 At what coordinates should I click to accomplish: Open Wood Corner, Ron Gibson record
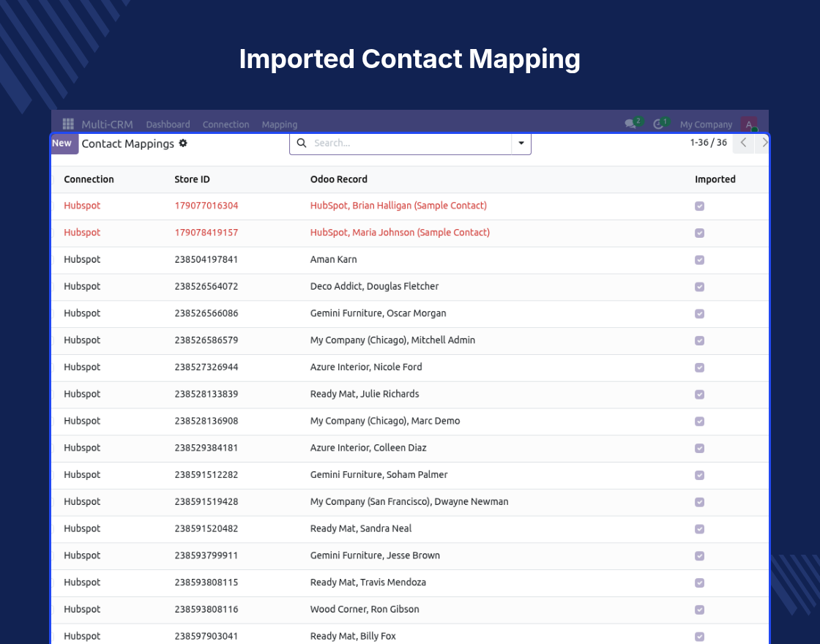pos(365,610)
